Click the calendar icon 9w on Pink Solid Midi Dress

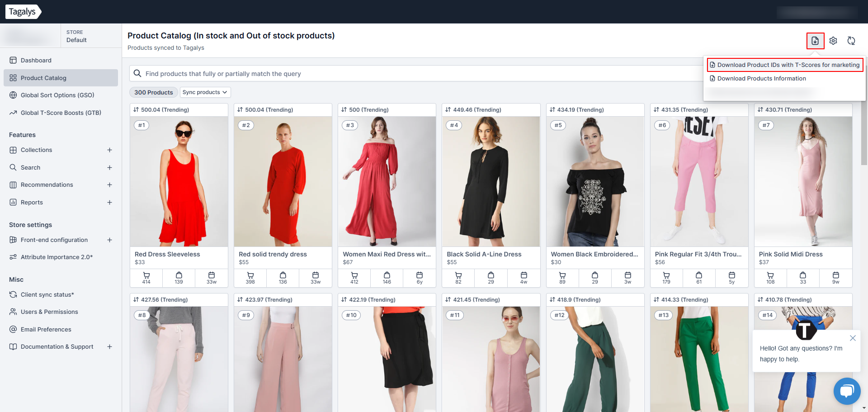click(836, 275)
